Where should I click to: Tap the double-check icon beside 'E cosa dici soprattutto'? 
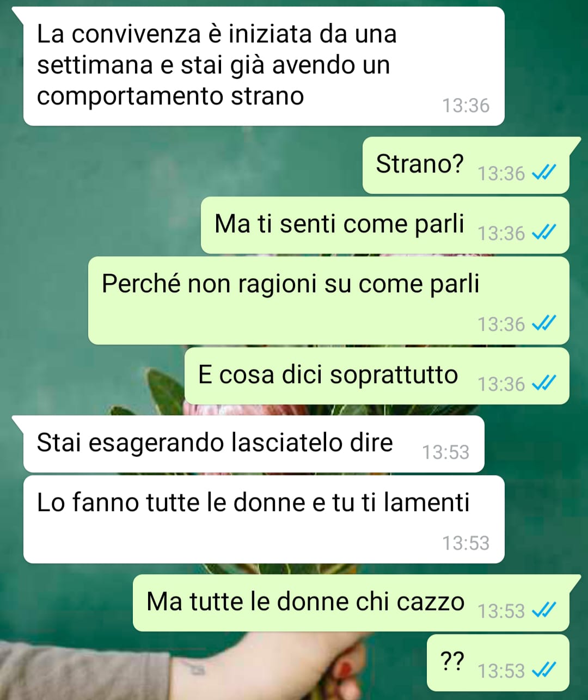[x=544, y=384]
